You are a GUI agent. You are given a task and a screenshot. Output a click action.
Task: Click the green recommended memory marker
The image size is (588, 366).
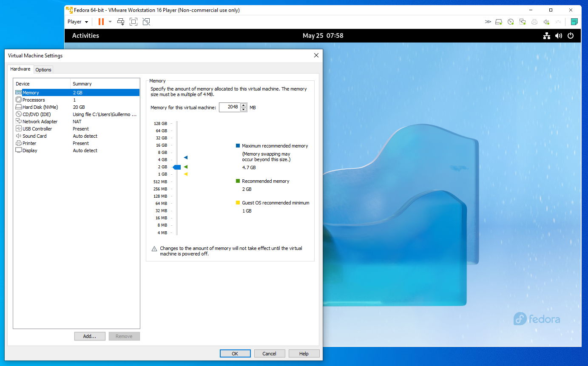[186, 167]
